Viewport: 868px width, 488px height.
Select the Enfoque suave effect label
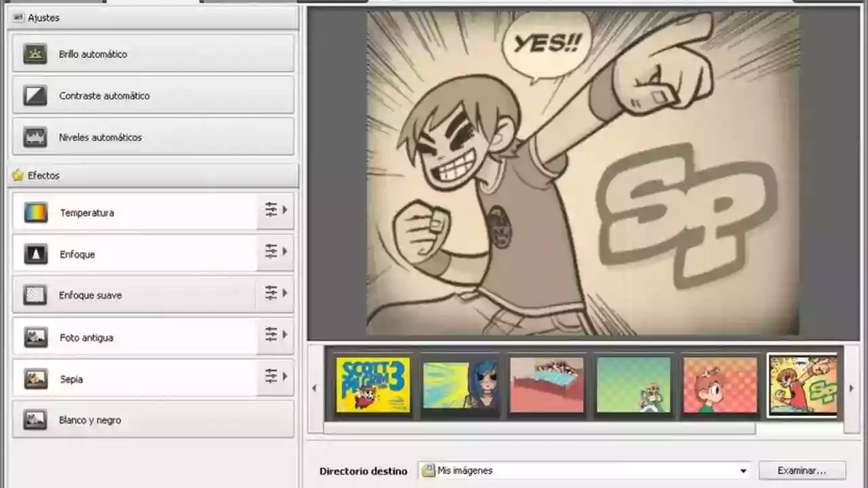point(90,296)
